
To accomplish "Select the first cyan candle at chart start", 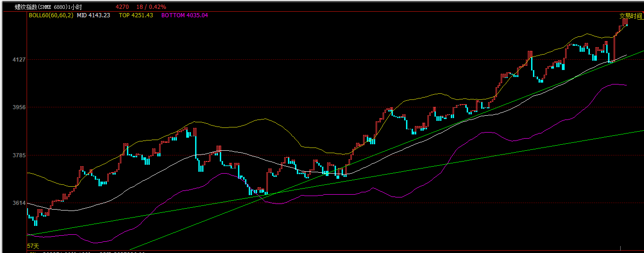I will click(x=28, y=213).
